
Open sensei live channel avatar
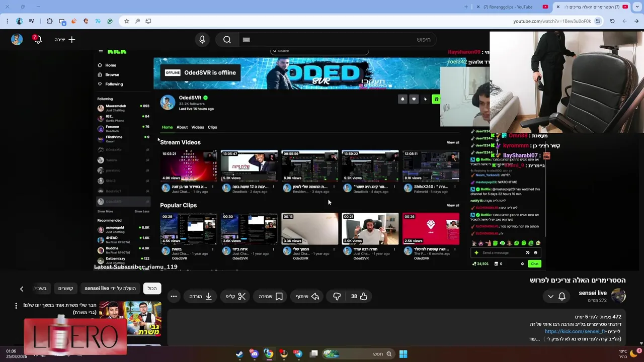pyautogui.click(x=618, y=296)
